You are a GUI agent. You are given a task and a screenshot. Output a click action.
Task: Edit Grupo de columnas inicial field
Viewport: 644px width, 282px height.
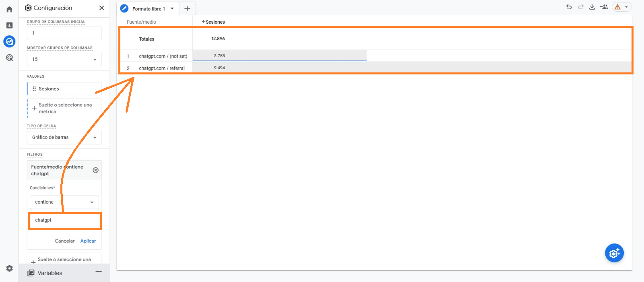(64, 33)
